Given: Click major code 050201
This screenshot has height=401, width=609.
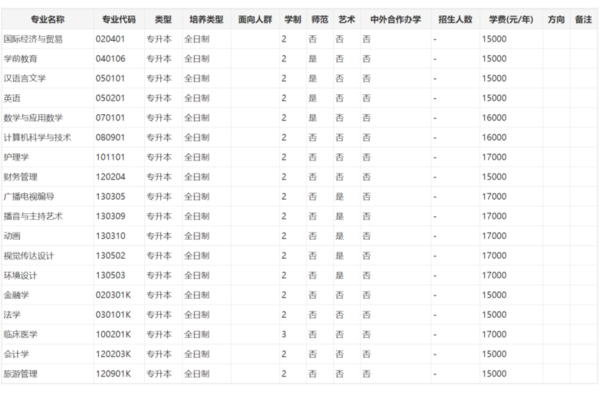Looking at the screenshot, I should tap(110, 98).
